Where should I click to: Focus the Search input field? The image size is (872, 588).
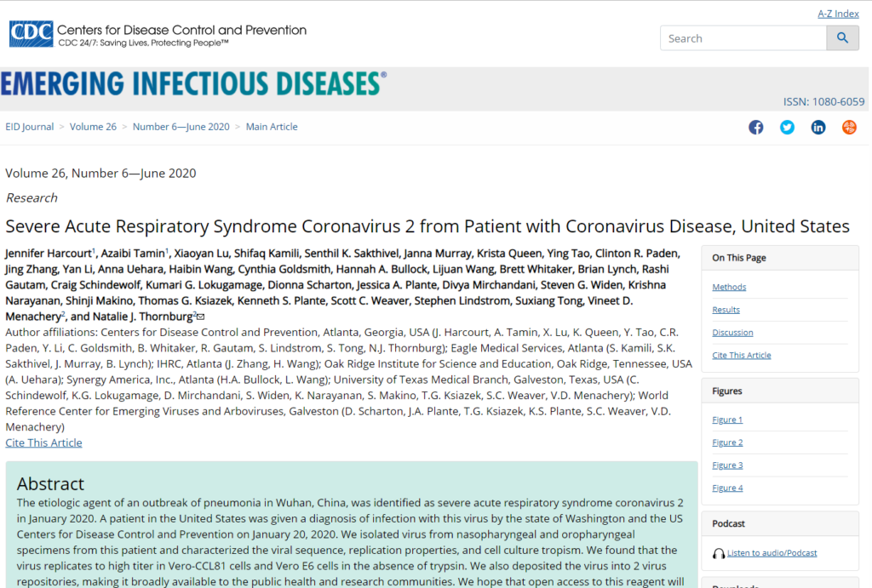743,38
